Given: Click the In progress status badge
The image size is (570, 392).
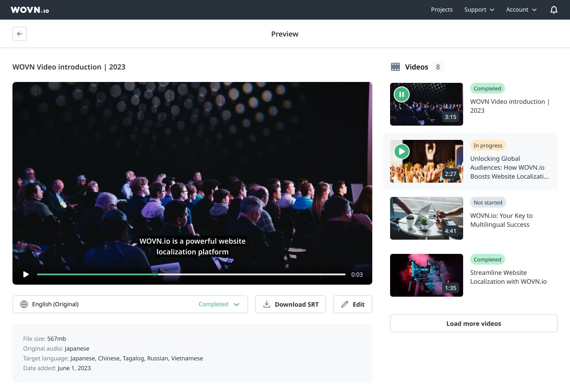Looking at the screenshot, I should tap(488, 145).
